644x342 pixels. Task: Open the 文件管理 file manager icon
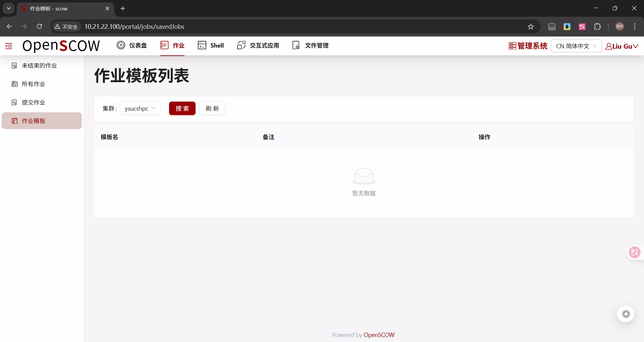point(296,45)
